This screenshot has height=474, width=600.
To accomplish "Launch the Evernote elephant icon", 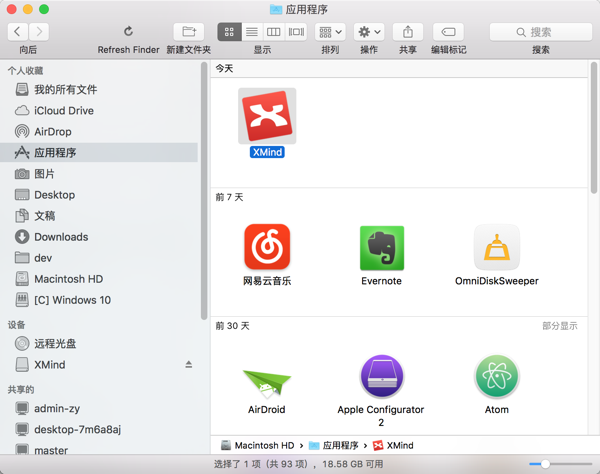I will click(382, 248).
